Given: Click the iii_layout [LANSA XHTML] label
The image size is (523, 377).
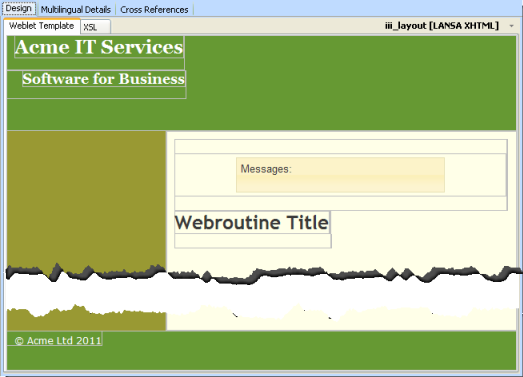Looking at the screenshot, I should pos(442,26).
